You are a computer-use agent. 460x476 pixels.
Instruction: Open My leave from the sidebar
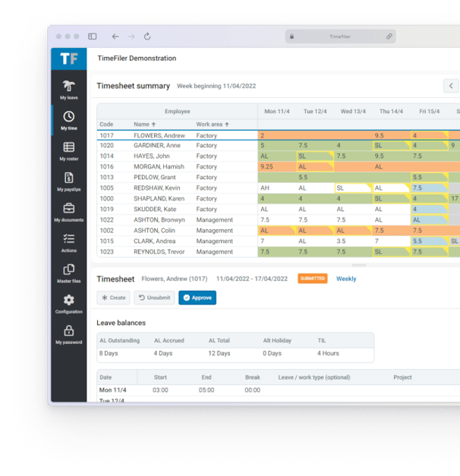[x=69, y=90]
